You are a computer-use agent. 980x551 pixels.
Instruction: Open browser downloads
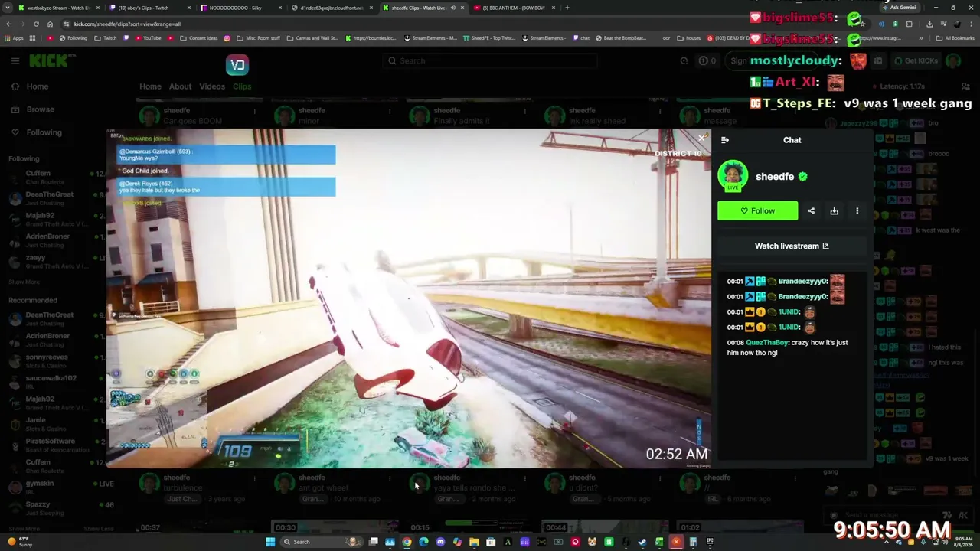(x=929, y=24)
